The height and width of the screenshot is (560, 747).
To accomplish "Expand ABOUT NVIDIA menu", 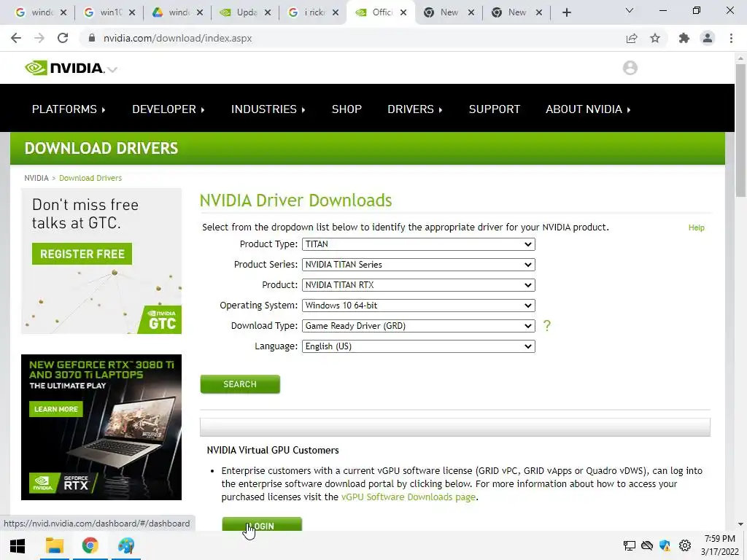I will [x=588, y=109].
